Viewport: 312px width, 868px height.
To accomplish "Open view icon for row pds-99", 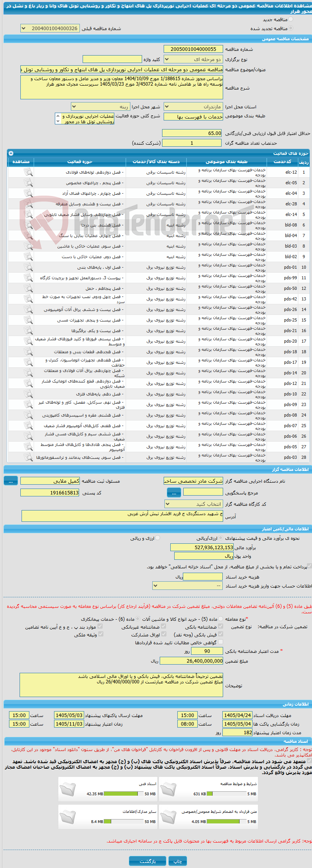I will [28, 278].
